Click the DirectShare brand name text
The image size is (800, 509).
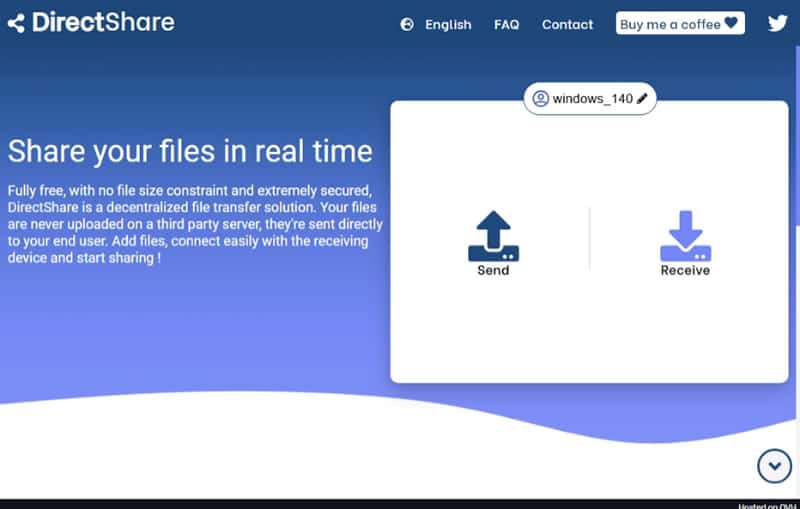(x=103, y=23)
